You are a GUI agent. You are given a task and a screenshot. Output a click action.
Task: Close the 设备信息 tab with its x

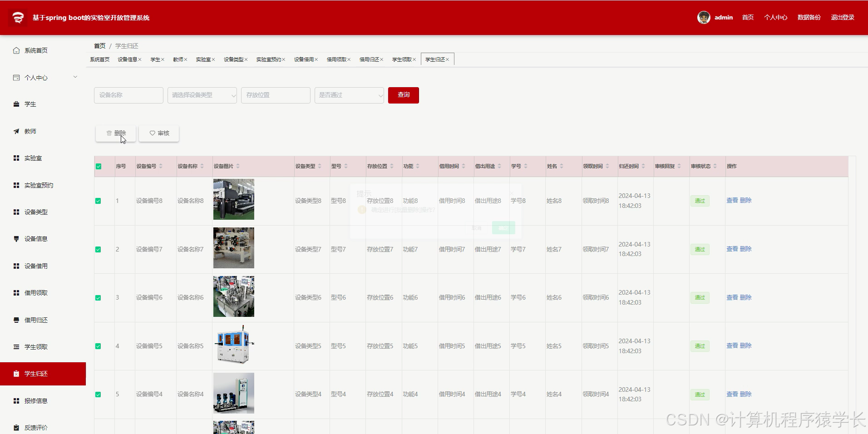coord(140,59)
